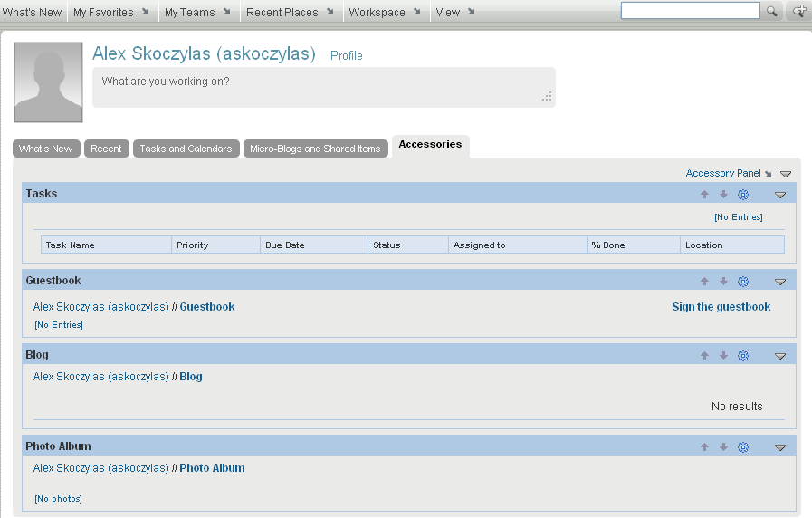Image resolution: width=812 pixels, height=518 pixels.
Task: Collapse the Photo Album accessory section
Action: 780,448
